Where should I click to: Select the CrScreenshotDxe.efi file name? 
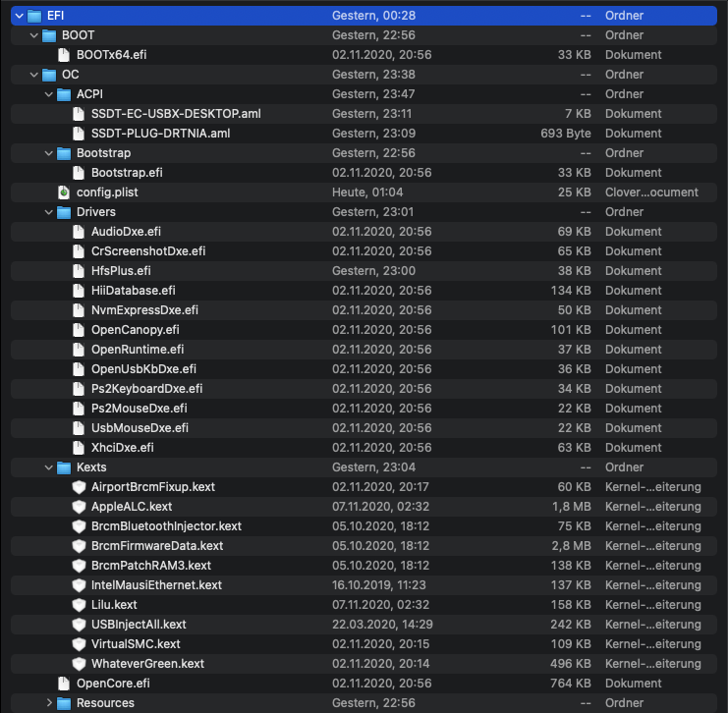[148, 251]
